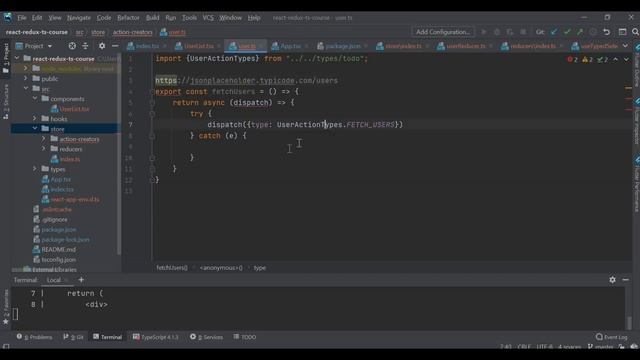Switch to the UserList.tsx editor tab

tap(198, 46)
